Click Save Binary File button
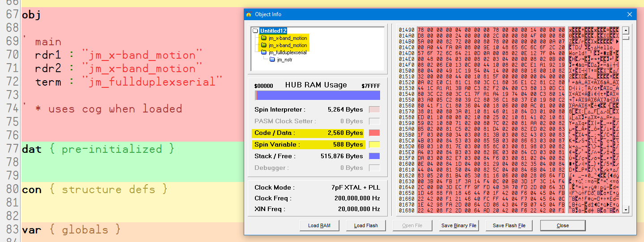The image size is (644, 242). pos(459,225)
